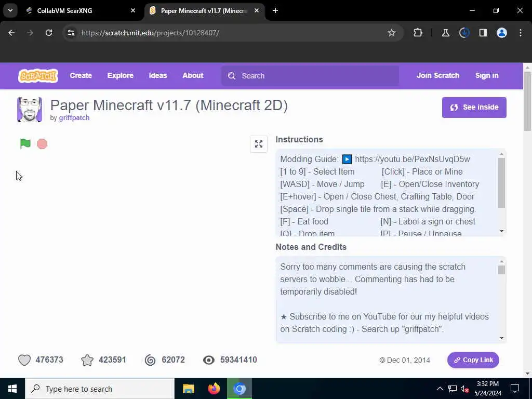The image size is (532, 399).
Task: Click the remix spiral icon
Action: [150, 360]
